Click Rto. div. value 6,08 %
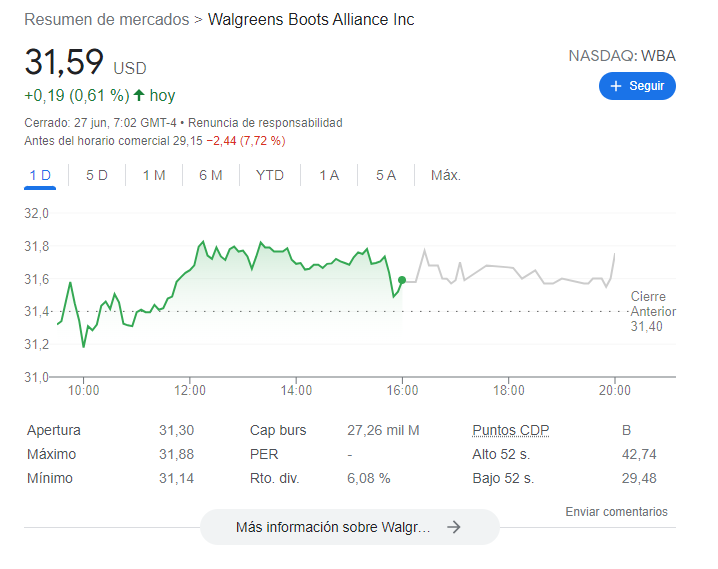The height and width of the screenshot is (569, 718). (369, 478)
